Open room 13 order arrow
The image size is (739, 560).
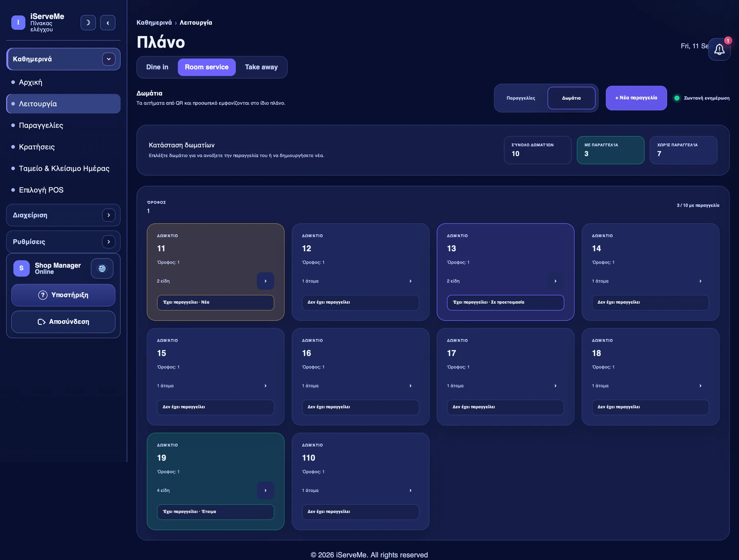[555, 281]
